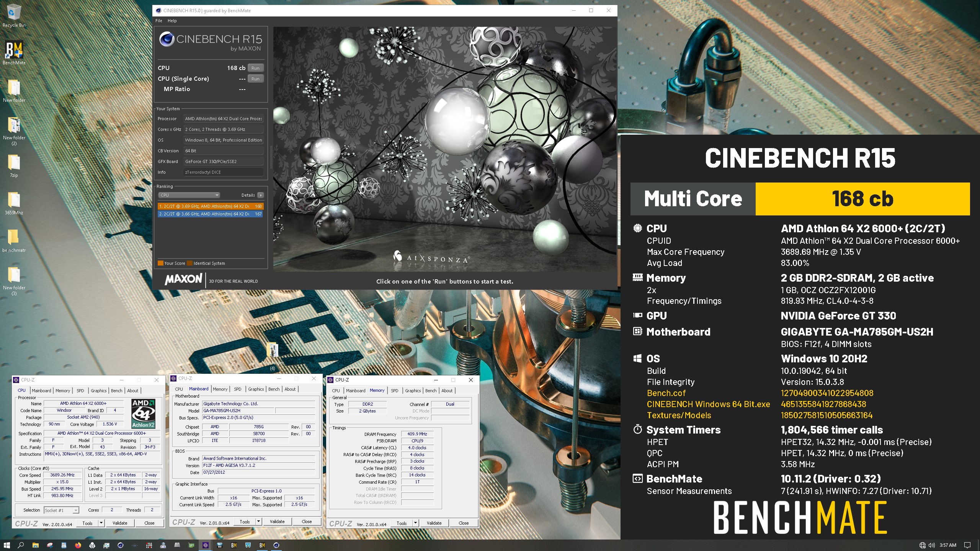
Task: Click the 168 cb Multi Core score in BenchMate
Action: click(862, 199)
